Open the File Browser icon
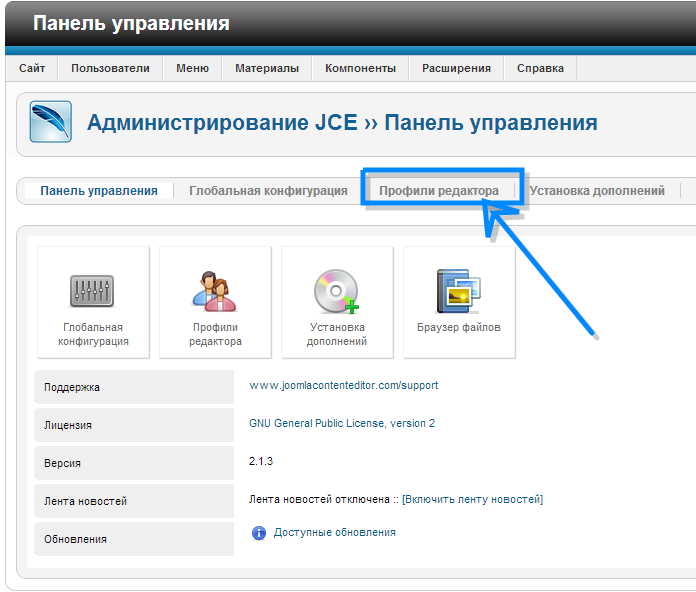The image size is (696, 592). pos(459,291)
